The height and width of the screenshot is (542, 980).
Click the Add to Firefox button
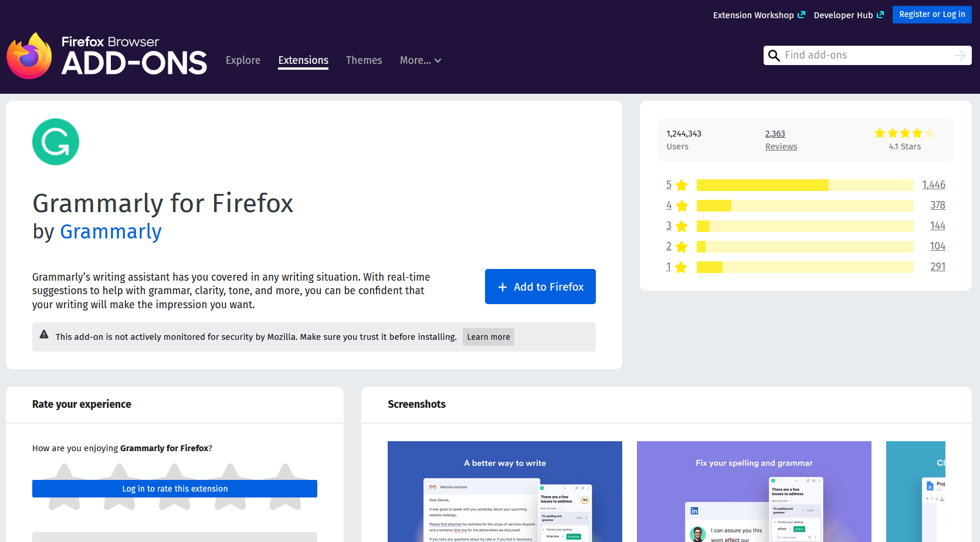click(540, 287)
